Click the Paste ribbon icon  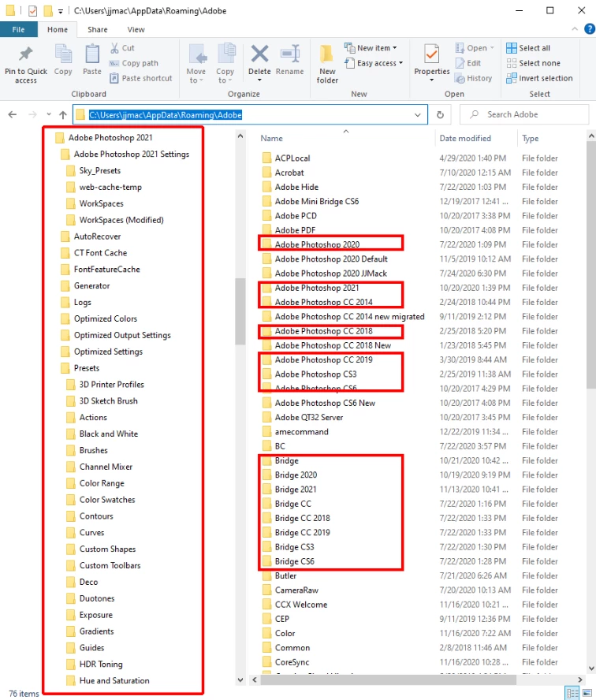92,55
